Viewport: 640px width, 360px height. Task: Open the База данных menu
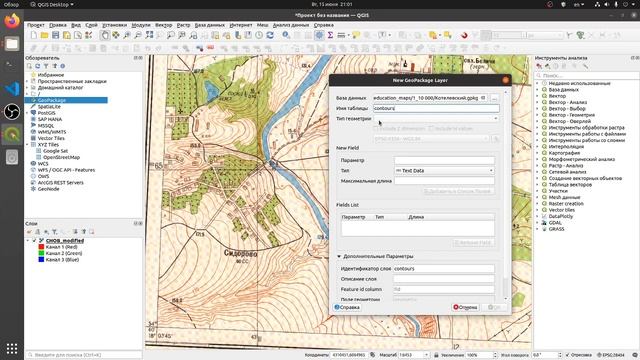[x=209, y=25]
